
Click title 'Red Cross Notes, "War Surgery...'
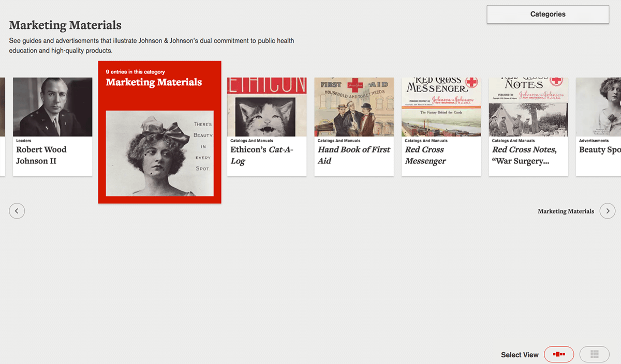(525, 155)
